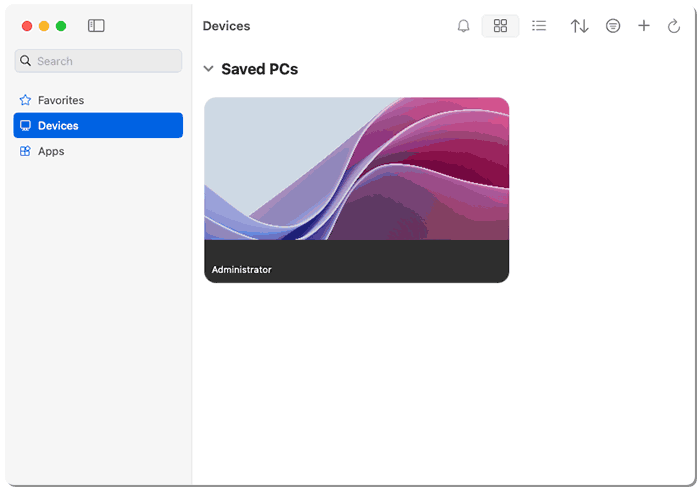Click the Saved PCs section heading
This screenshot has height=490, width=700.
tap(259, 69)
